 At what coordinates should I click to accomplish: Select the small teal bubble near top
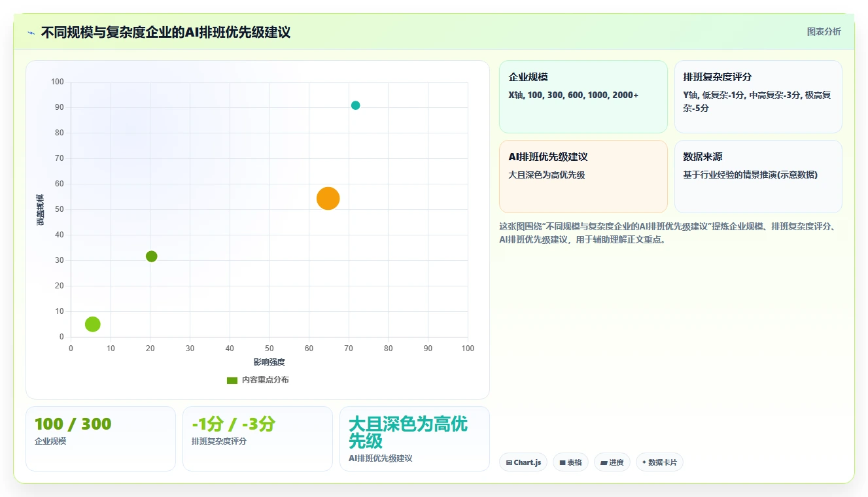click(x=355, y=105)
